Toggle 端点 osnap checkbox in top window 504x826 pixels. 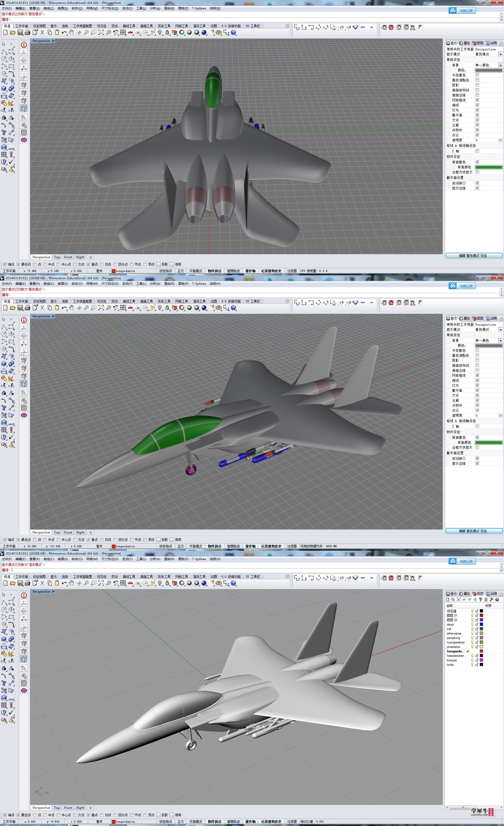(5, 265)
